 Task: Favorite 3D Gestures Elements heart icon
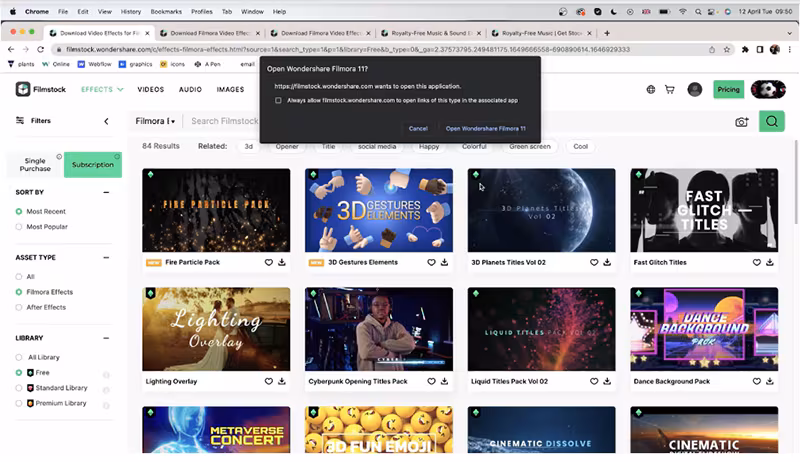tap(431, 262)
